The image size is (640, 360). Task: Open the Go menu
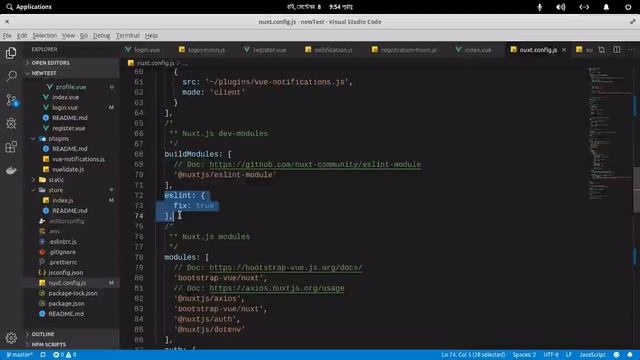pyautogui.click(x=84, y=36)
